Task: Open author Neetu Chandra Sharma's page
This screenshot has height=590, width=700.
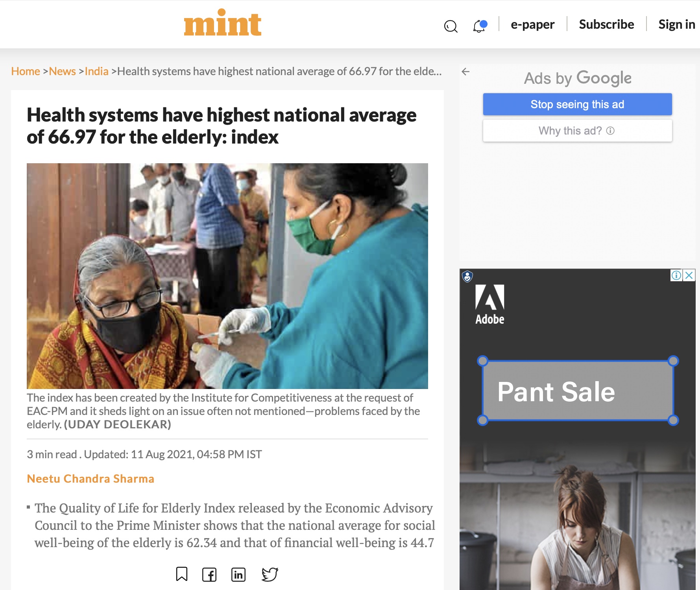Action: [91, 479]
